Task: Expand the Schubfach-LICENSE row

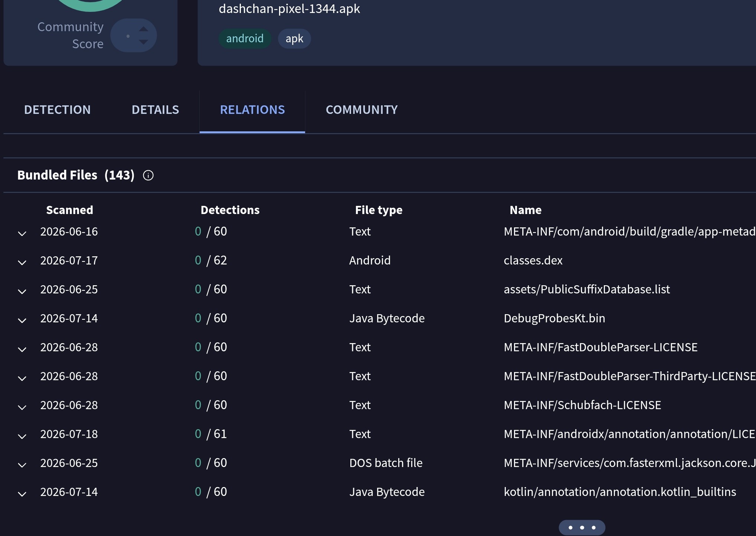Action: (x=22, y=407)
